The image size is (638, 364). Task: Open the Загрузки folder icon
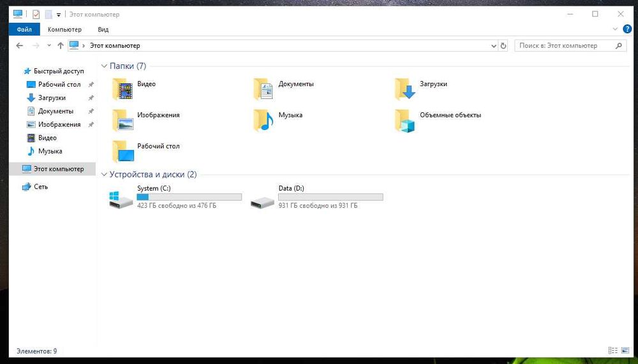[x=405, y=89]
